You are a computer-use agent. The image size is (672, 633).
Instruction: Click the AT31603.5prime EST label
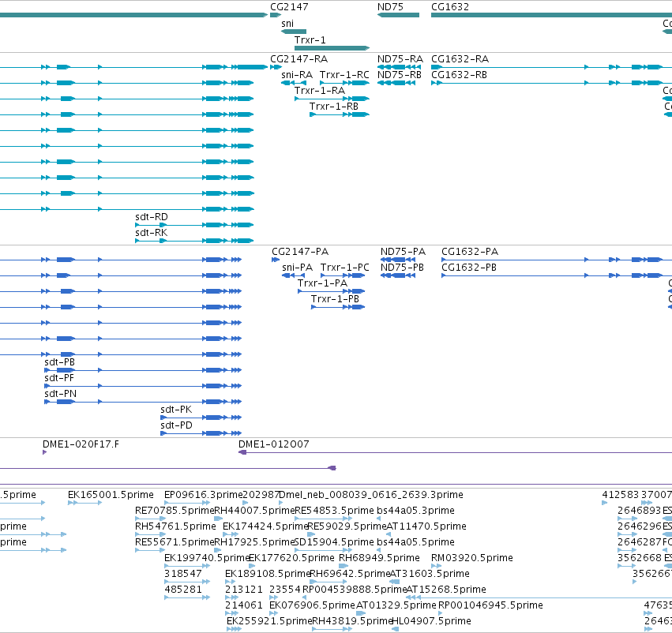(x=430, y=574)
